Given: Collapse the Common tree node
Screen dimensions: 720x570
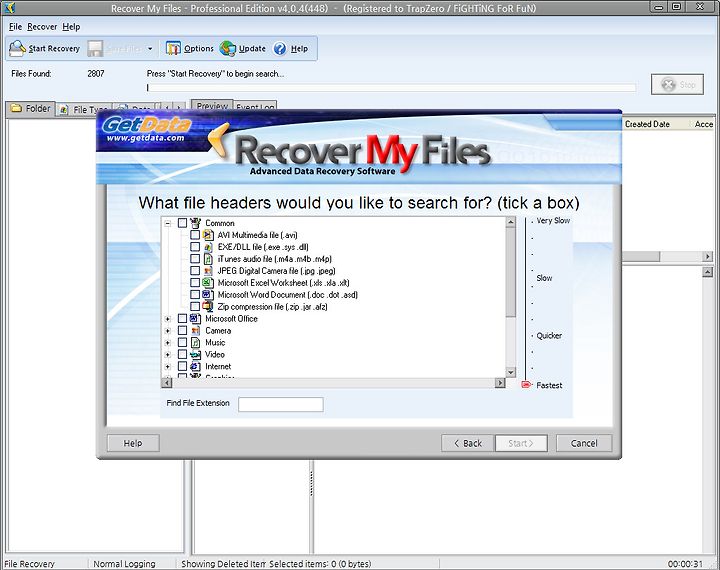Looking at the screenshot, I should (x=168, y=224).
